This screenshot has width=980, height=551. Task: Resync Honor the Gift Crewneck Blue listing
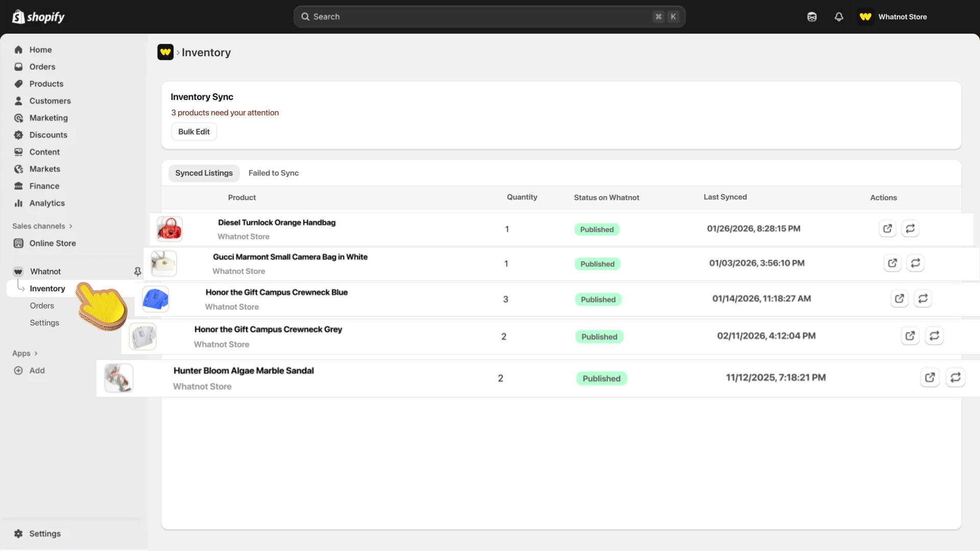click(923, 298)
